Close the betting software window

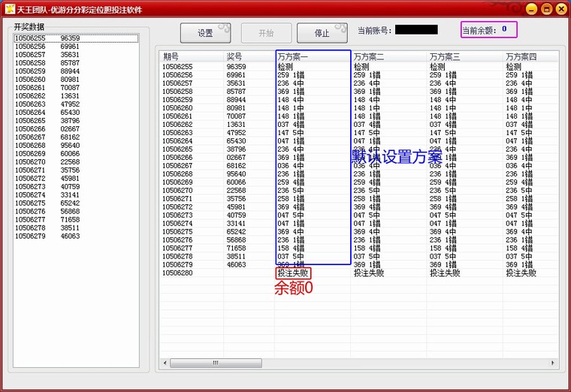pos(560,8)
